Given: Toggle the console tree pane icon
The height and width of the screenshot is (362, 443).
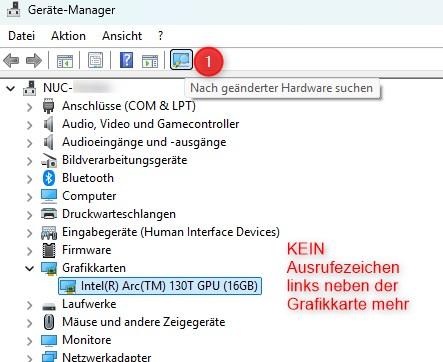Looking at the screenshot, I should 65,61.
